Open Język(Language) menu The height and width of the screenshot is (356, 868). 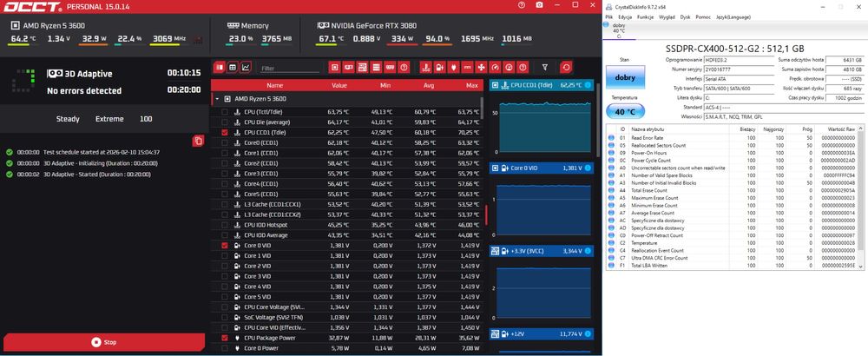tap(733, 17)
